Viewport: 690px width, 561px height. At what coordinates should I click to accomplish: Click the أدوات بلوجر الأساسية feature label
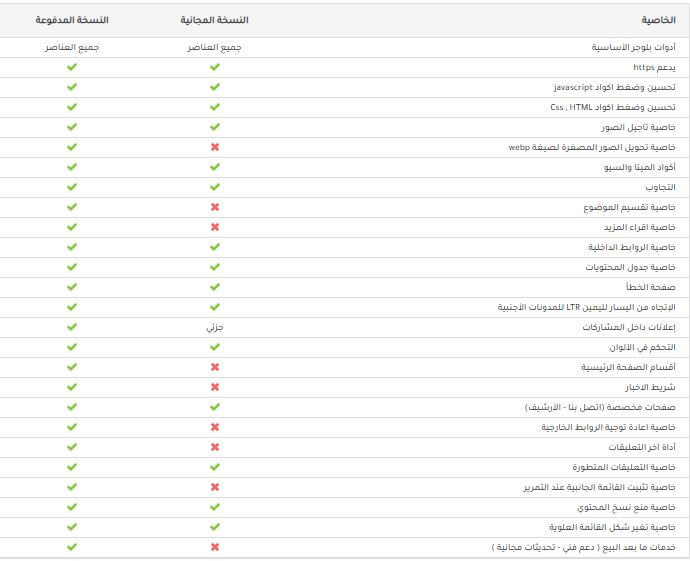(633, 47)
